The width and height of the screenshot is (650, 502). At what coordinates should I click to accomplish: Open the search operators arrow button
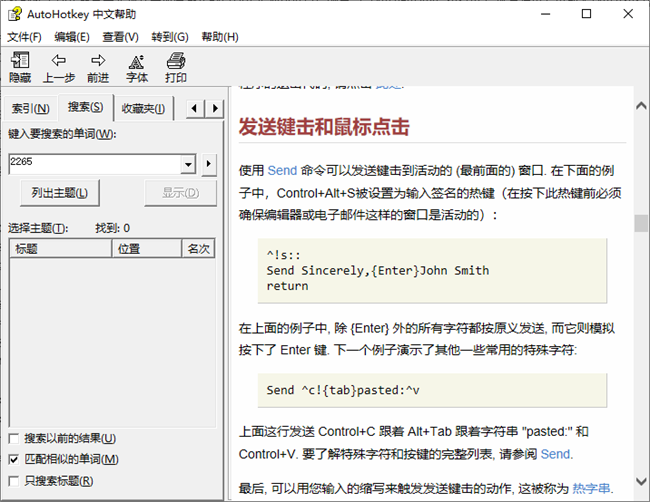(209, 164)
